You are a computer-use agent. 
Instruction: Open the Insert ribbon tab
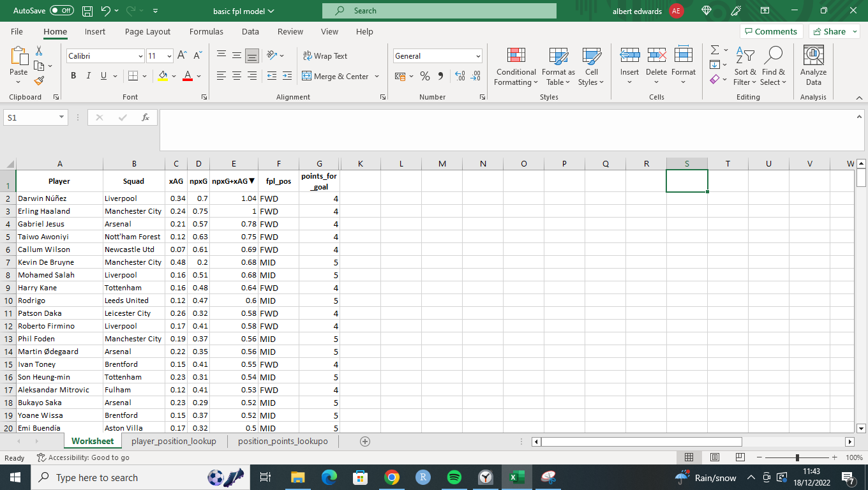point(95,31)
